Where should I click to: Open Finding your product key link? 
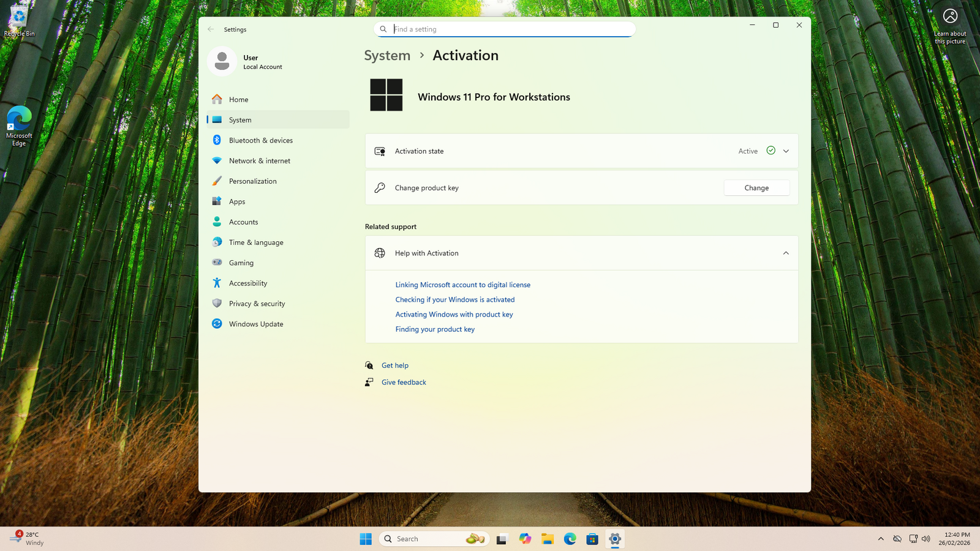pos(435,329)
